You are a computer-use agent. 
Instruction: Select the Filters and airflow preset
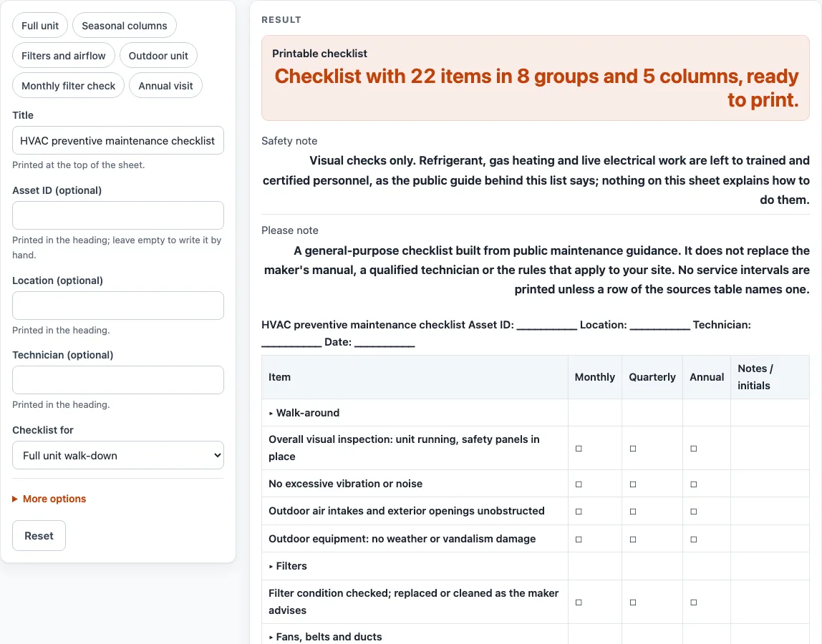[x=64, y=56]
